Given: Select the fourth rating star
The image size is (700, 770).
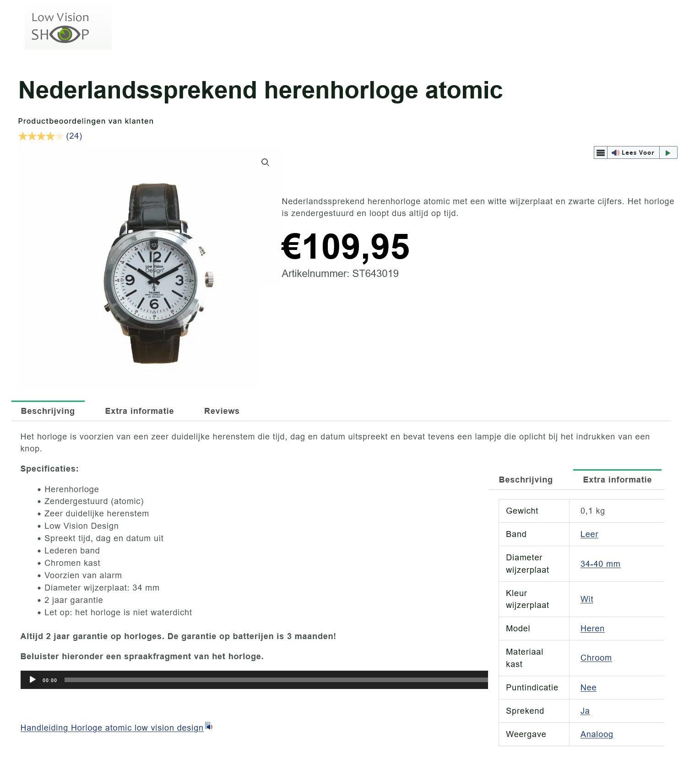Looking at the screenshot, I should coord(50,136).
